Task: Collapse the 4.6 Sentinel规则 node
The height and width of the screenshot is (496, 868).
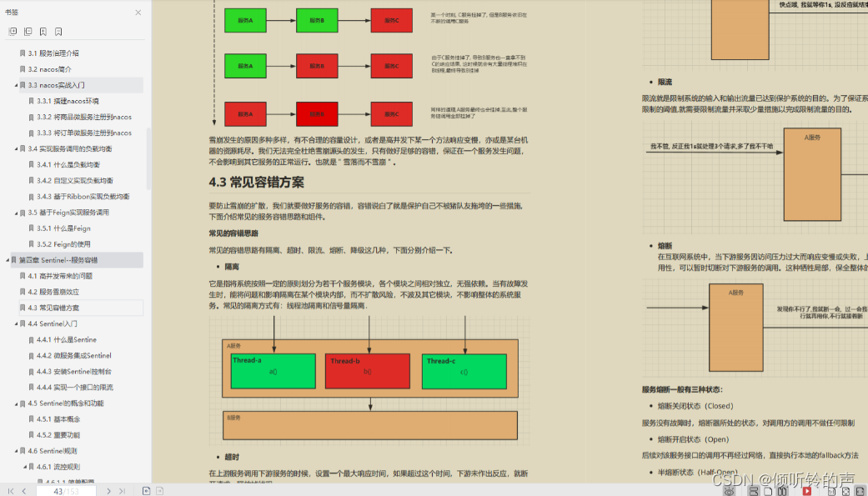Action: pos(16,451)
